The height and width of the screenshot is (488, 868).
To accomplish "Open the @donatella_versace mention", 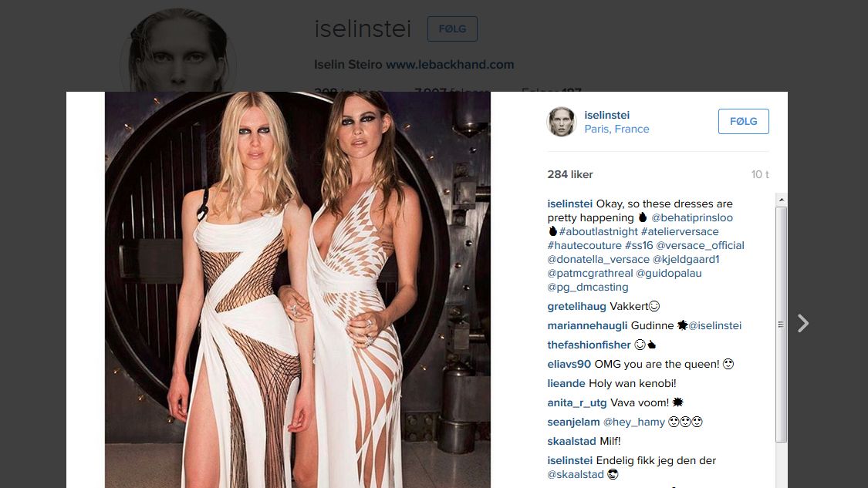I will 599,259.
